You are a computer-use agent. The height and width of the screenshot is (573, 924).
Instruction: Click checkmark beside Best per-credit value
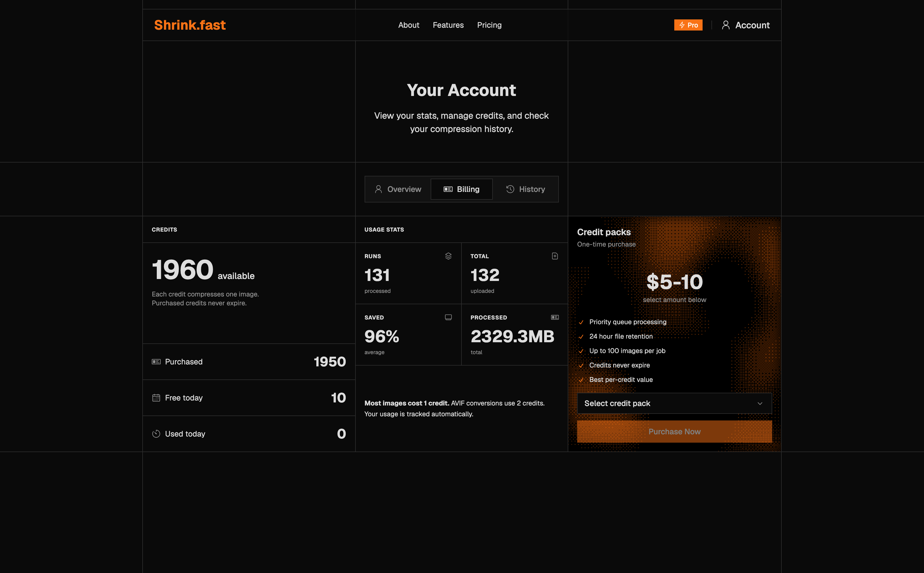pyautogui.click(x=581, y=380)
